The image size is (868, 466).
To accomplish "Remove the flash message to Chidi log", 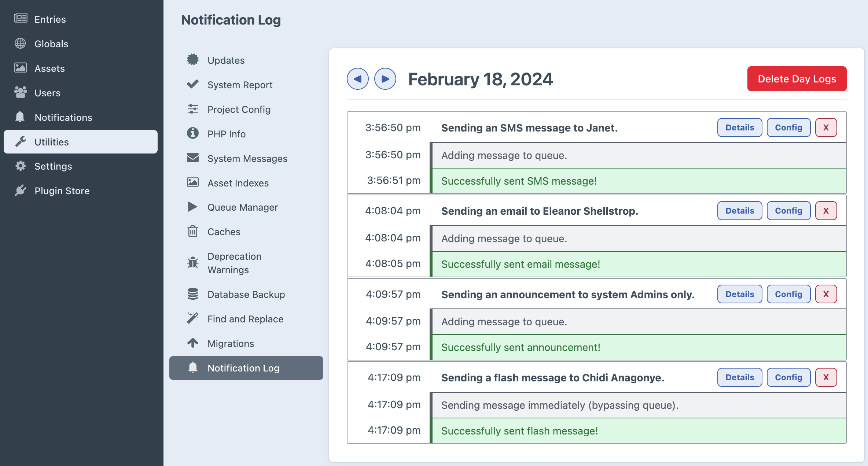I will pos(826,377).
